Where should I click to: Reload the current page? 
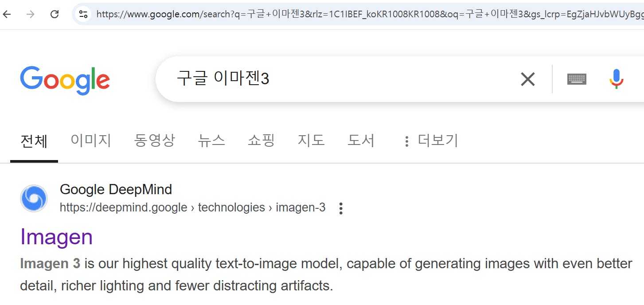[x=55, y=14]
